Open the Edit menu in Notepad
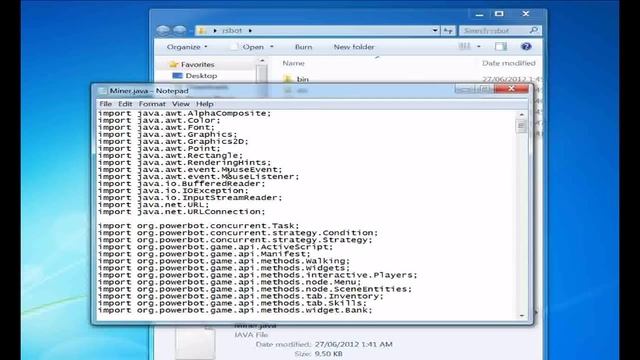 (125, 104)
